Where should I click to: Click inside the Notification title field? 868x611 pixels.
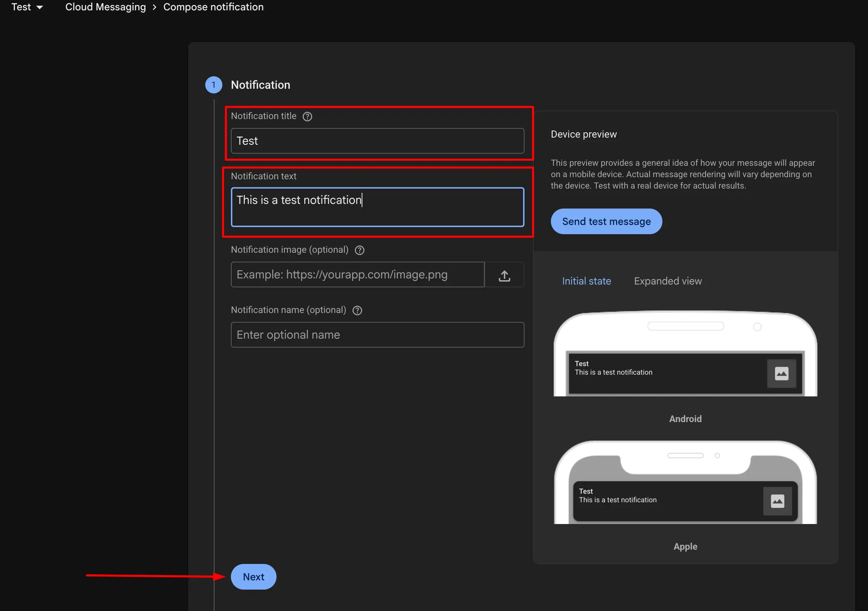point(377,141)
